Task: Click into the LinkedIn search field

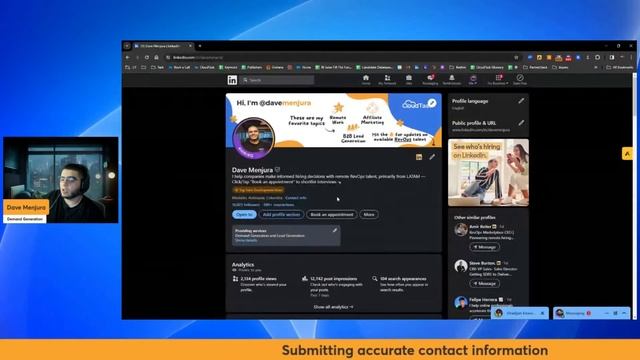Action: coord(278,80)
